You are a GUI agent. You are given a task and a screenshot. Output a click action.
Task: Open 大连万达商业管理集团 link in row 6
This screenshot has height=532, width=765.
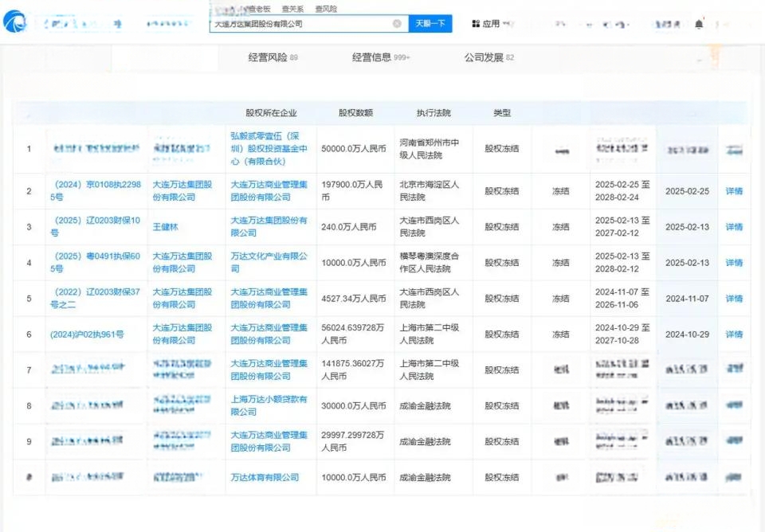(x=269, y=334)
